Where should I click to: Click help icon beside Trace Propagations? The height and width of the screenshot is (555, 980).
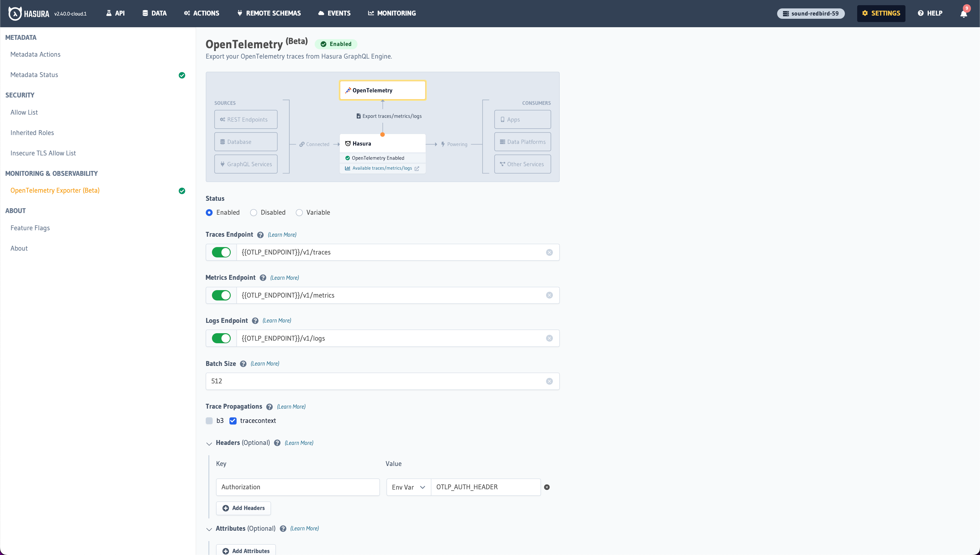tap(269, 407)
